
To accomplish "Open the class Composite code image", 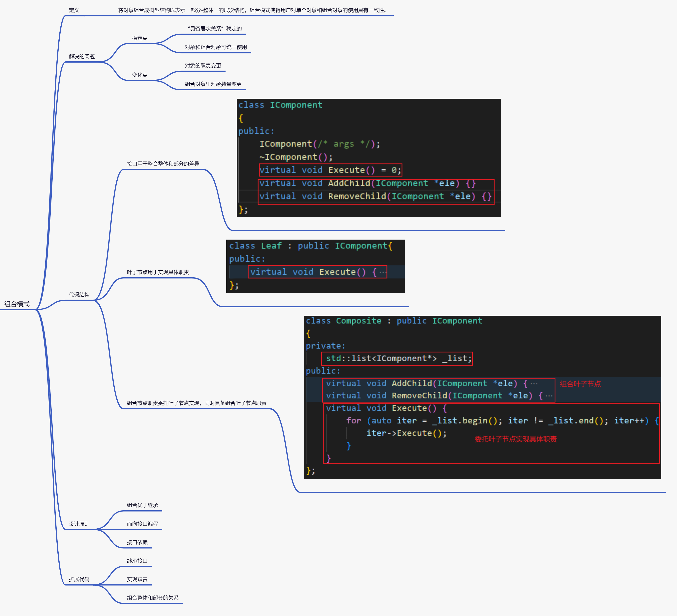I will pyautogui.click(x=483, y=397).
